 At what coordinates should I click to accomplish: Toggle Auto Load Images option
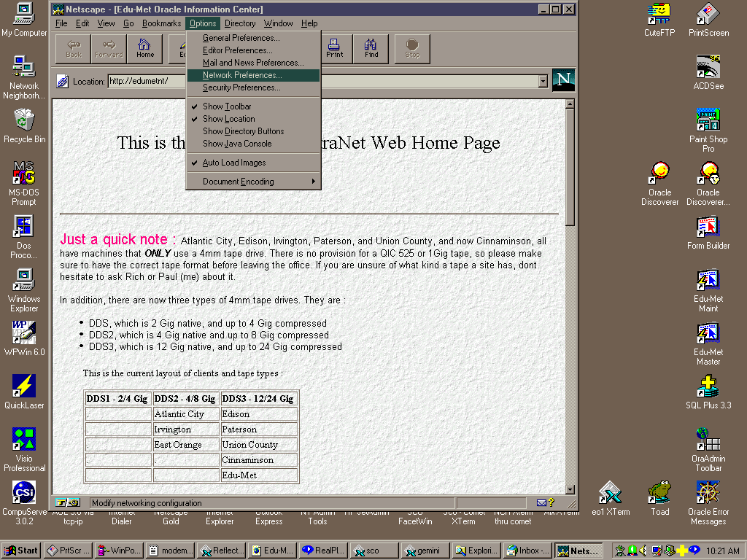[253, 163]
